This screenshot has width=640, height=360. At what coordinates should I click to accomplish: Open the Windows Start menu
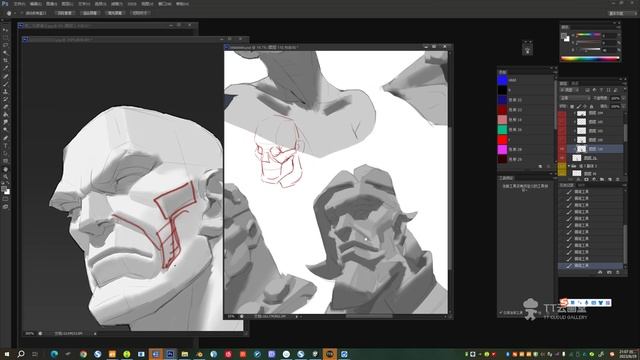[x=7, y=354]
